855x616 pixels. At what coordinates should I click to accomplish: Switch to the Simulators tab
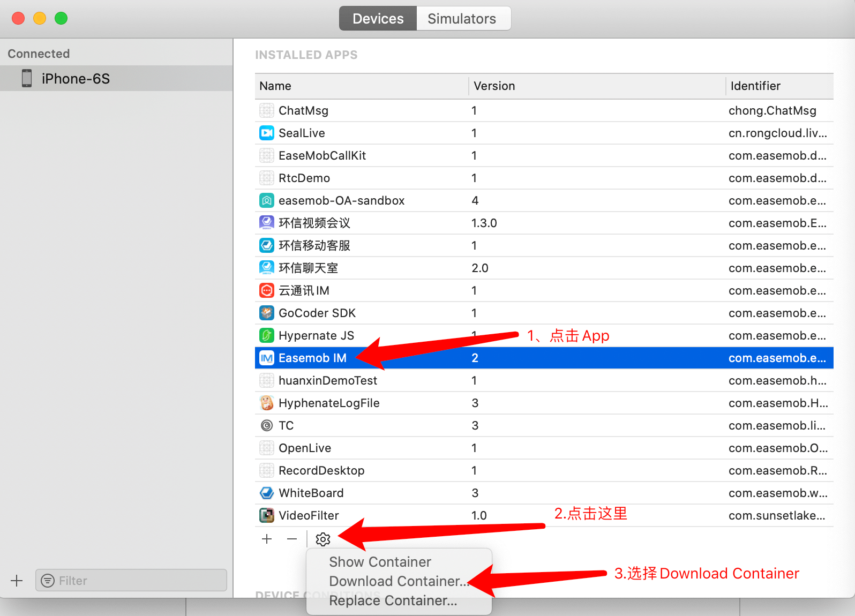pos(462,19)
